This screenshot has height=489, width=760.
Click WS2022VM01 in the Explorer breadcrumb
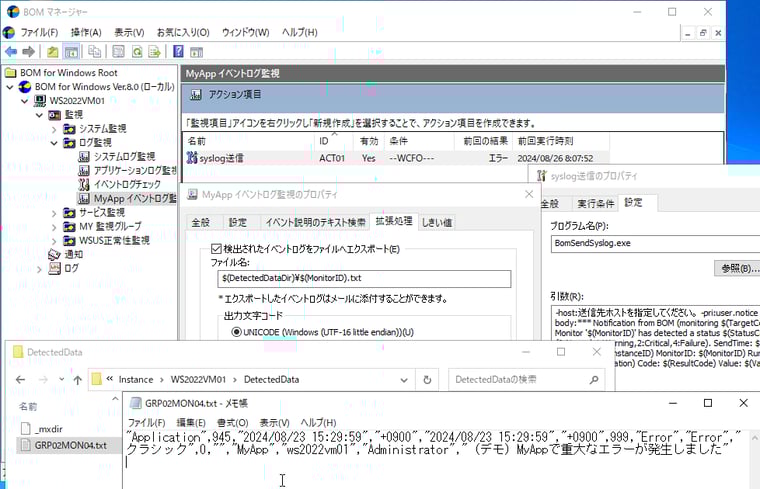pos(198,379)
